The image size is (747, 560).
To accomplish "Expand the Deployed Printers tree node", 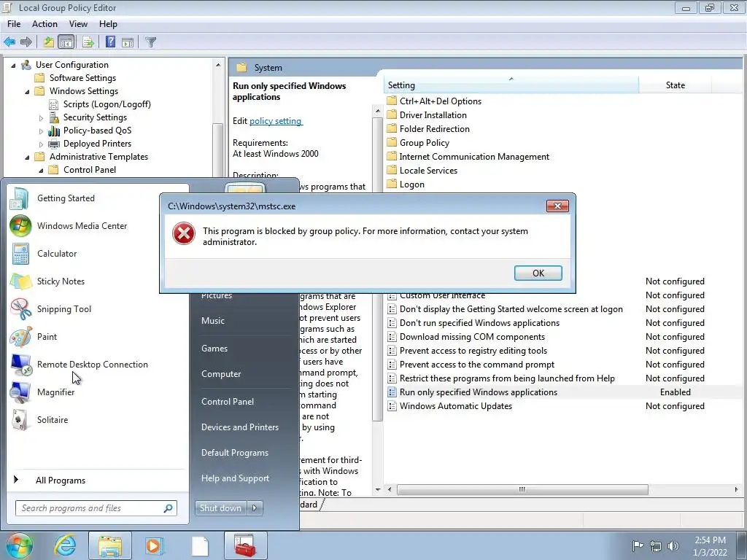I will [41, 144].
